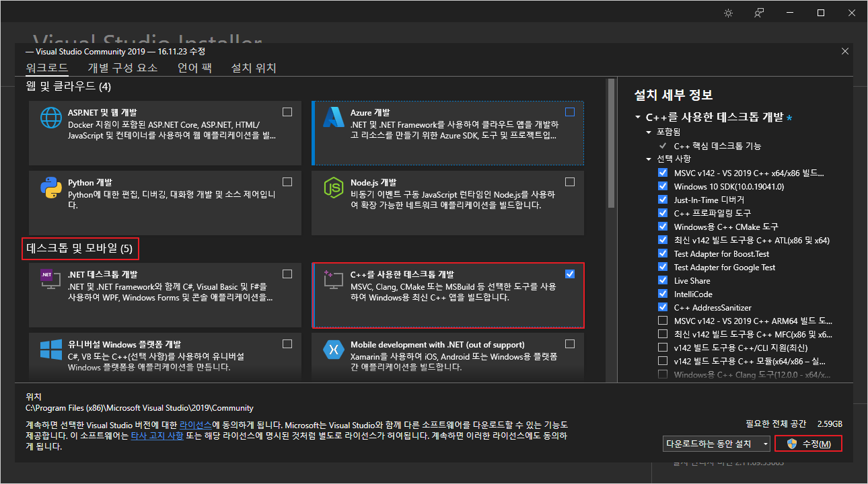This screenshot has width=868, height=484.
Task: Click the Xamarin mobile development icon
Action: pos(334,350)
